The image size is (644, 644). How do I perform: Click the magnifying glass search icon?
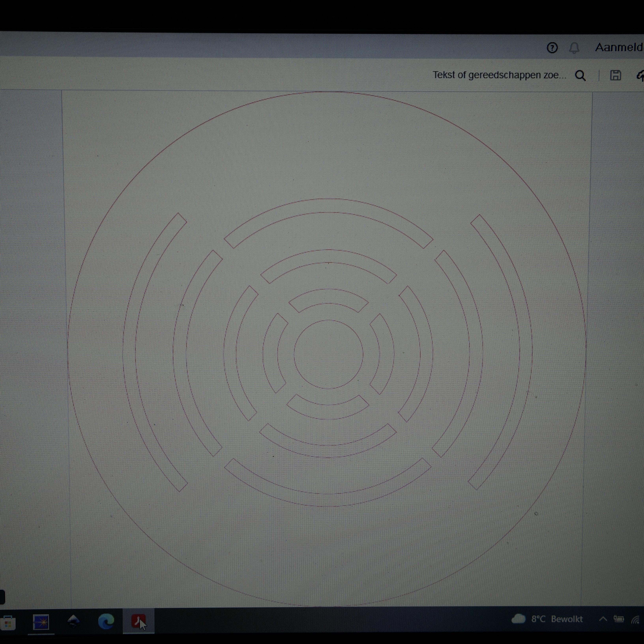580,76
